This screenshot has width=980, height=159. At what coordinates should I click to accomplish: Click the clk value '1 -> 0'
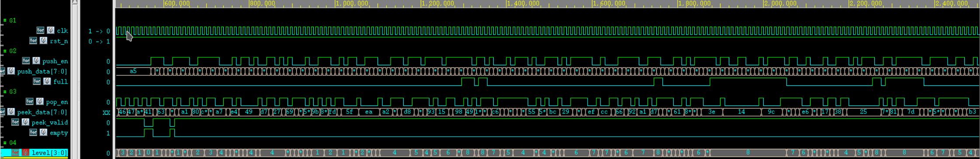(99, 31)
